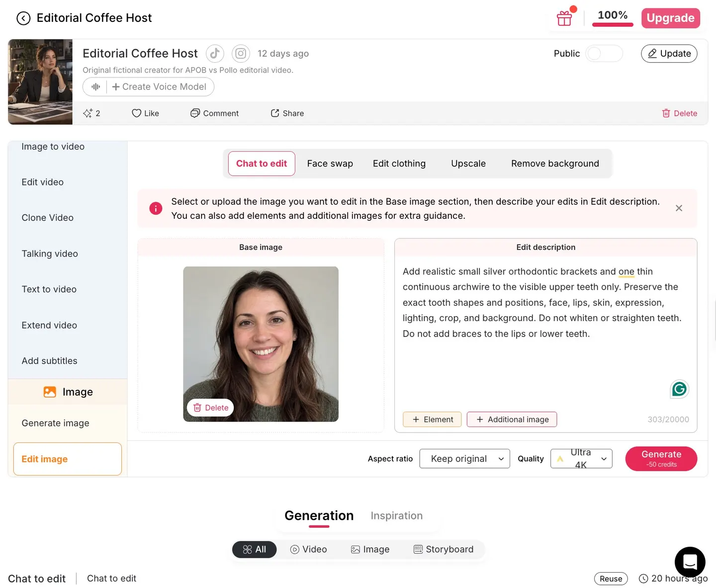
Task: Switch to the Inspiration tab
Action: point(397,516)
